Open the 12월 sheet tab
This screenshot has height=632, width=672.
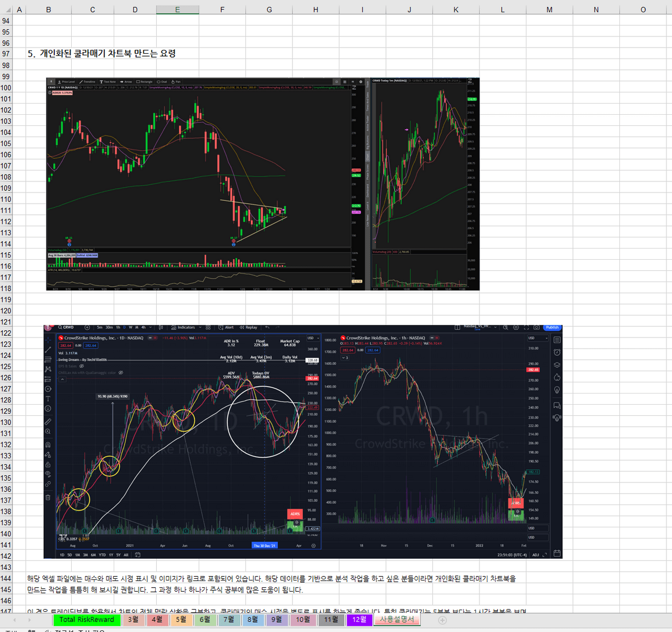pos(359,620)
